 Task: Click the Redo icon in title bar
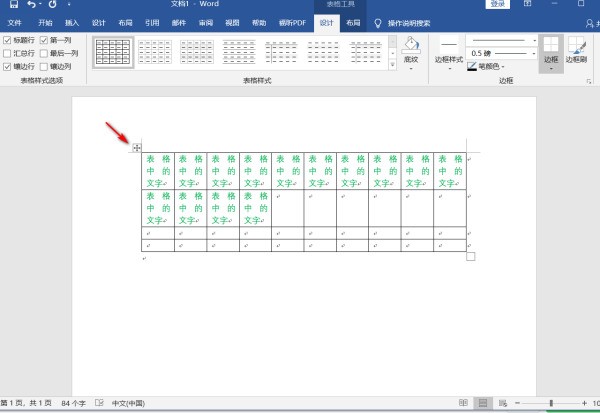pyautogui.click(x=52, y=4)
